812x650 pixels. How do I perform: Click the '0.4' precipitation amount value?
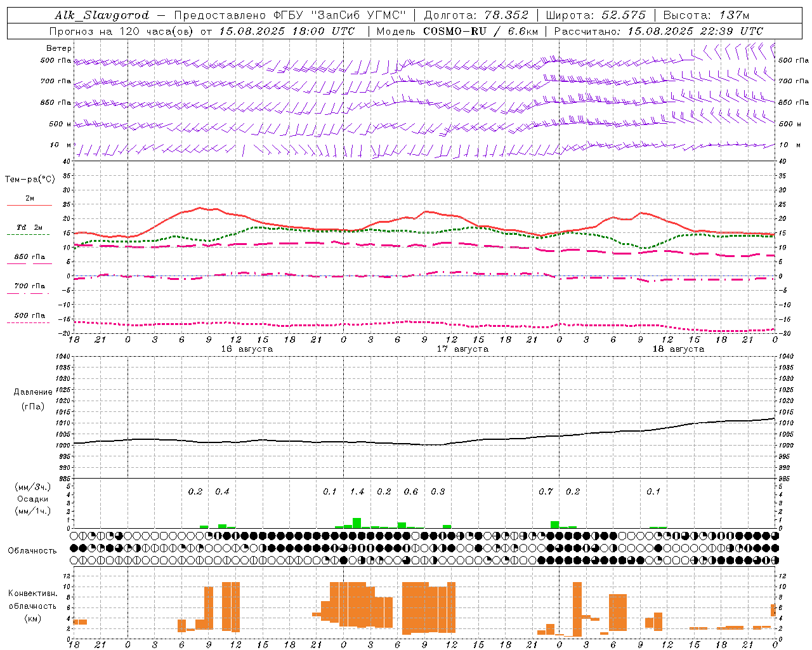coord(222,492)
